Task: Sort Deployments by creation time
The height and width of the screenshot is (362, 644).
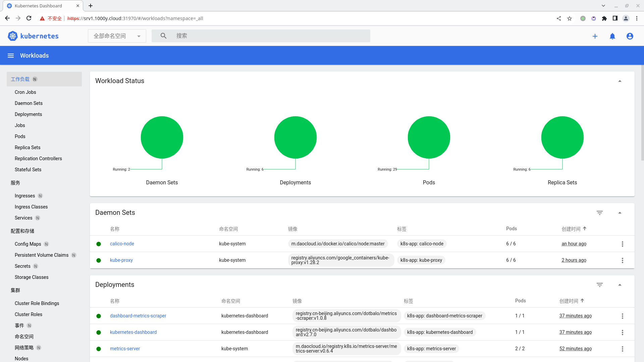Action: tap(572, 301)
